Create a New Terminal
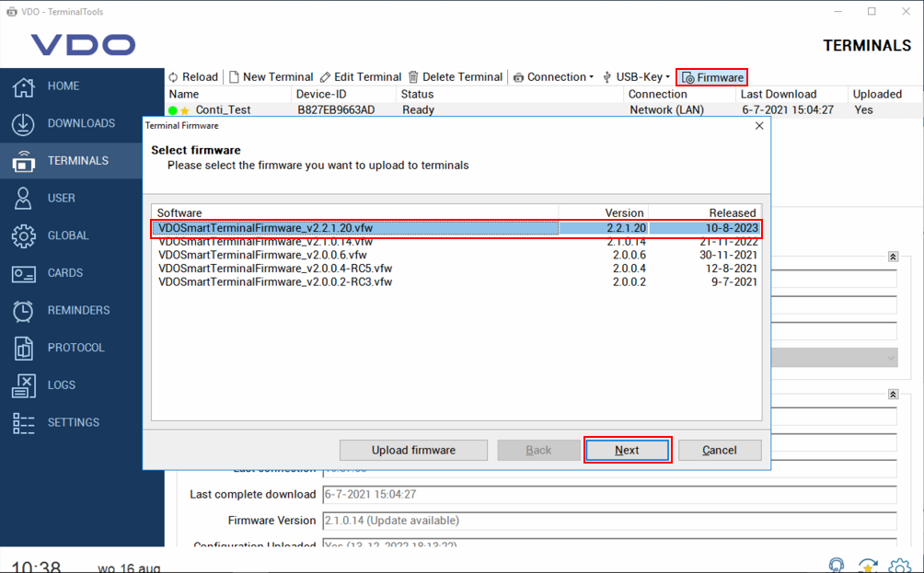 point(271,77)
